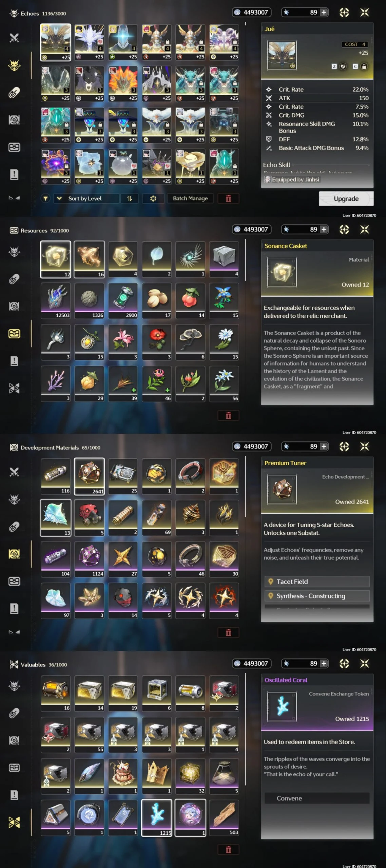The height and width of the screenshot is (868, 386).
Task: Toggle the lock icon on Jué's detail card
Action: pos(364,66)
